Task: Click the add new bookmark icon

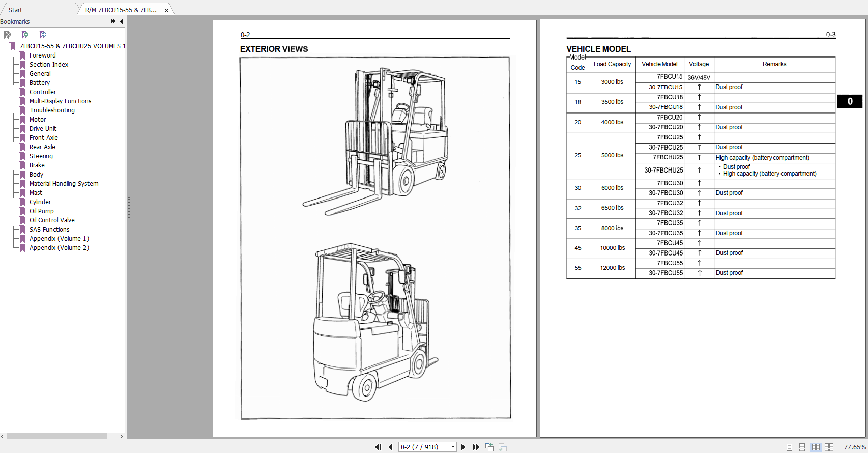Action: [x=25, y=35]
